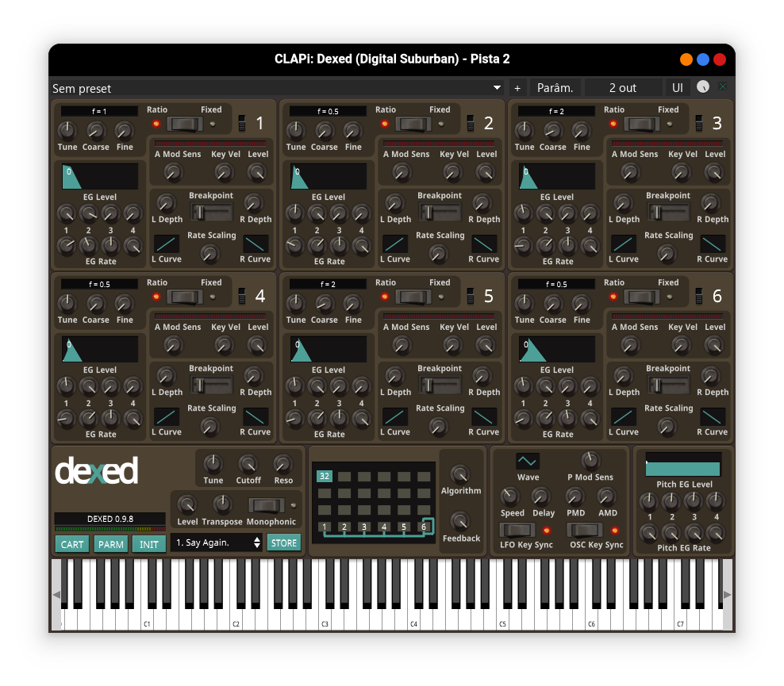Click operator 1 L Curve icon
784x686 pixels.
[167, 243]
